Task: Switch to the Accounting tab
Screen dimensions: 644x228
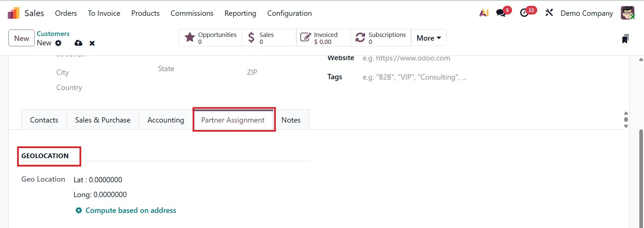Action: pos(166,120)
